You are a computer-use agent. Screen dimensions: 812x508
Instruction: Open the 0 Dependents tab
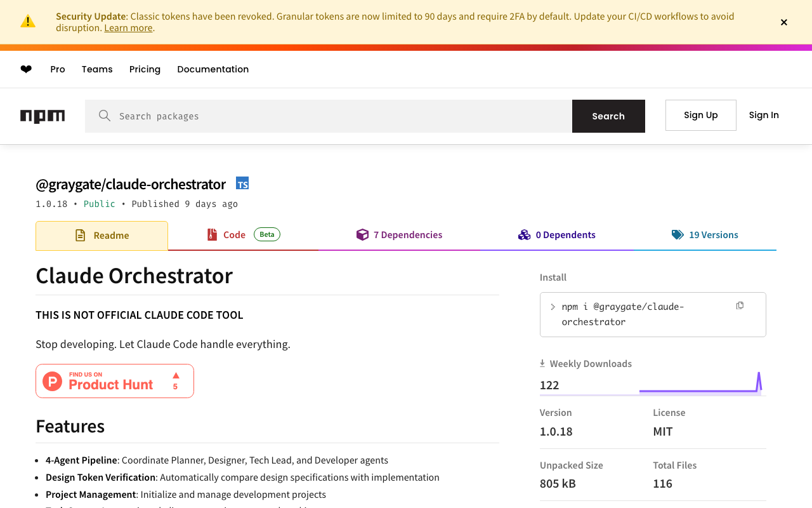tap(557, 235)
